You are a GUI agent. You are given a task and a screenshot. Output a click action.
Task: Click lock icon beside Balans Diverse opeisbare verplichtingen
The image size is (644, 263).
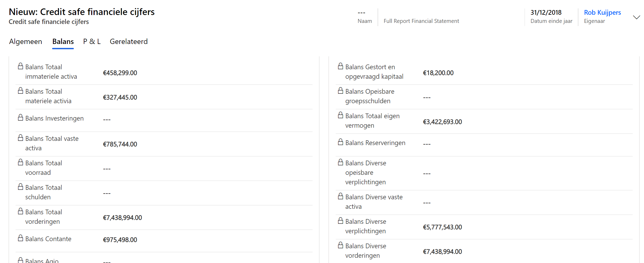(x=341, y=162)
